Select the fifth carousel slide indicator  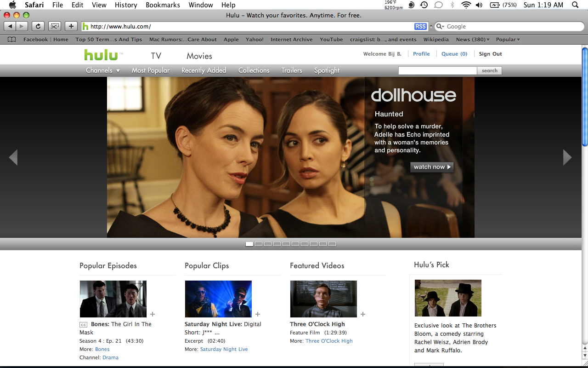coord(286,244)
